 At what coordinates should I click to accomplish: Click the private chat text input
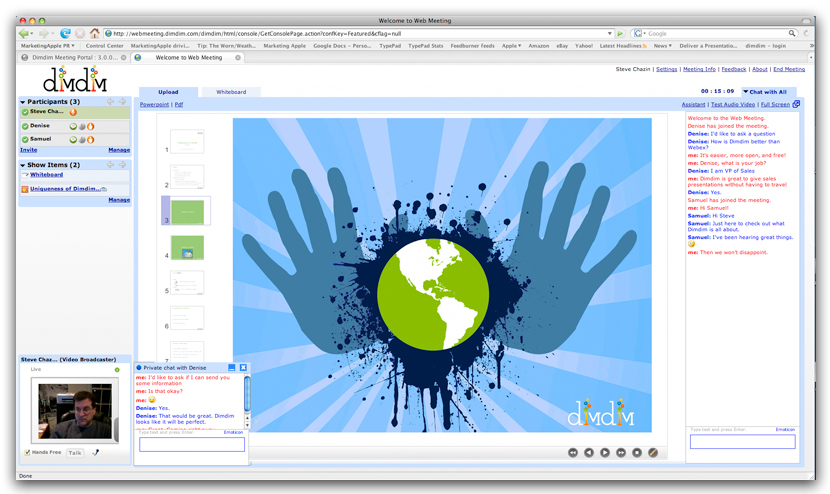[x=192, y=444]
